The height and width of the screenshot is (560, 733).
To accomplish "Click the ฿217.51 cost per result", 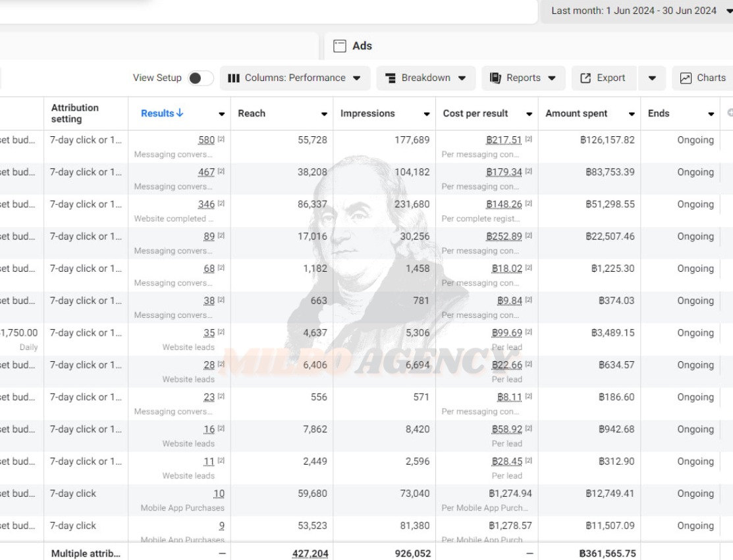I will [x=504, y=140].
